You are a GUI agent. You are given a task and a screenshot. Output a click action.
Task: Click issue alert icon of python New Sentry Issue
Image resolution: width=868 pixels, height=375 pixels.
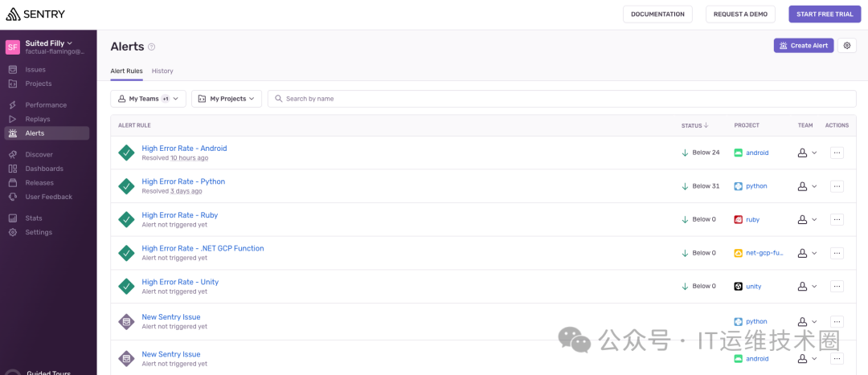click(x=127, y=321)
